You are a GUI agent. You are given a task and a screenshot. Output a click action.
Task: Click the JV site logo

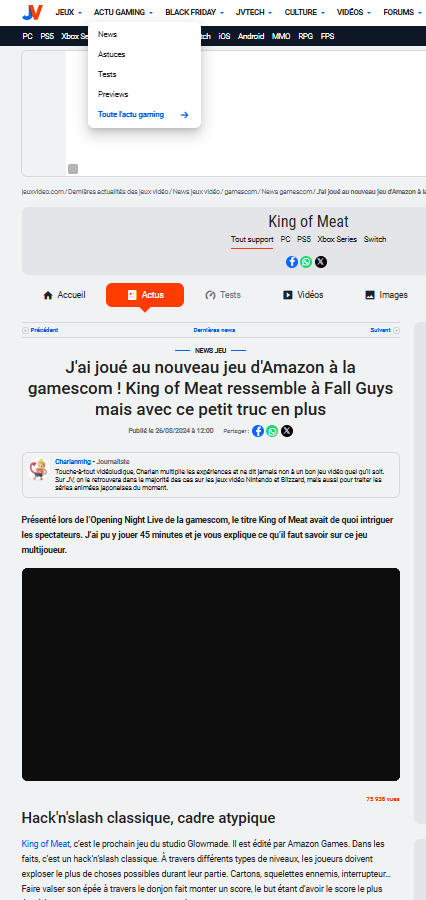coord(32,12)
